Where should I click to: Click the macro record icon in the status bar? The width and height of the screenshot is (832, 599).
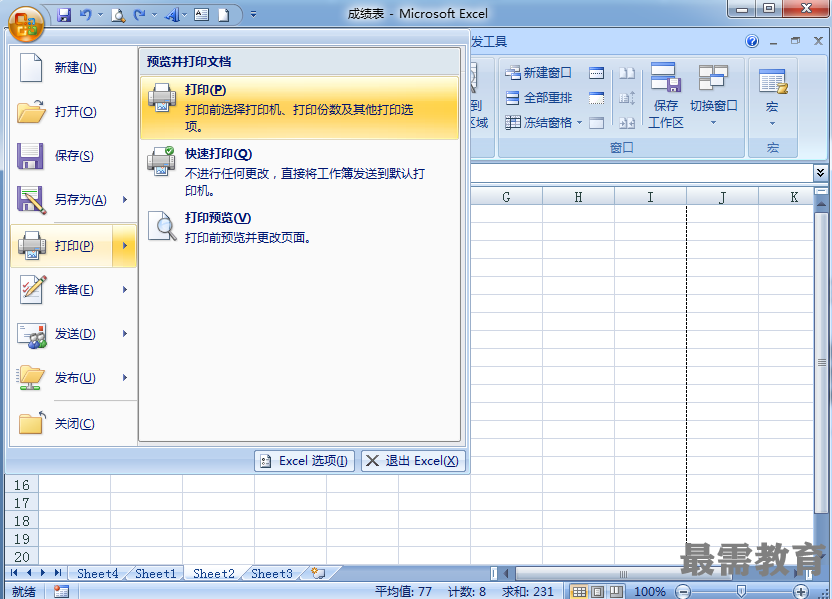[62, 591]
